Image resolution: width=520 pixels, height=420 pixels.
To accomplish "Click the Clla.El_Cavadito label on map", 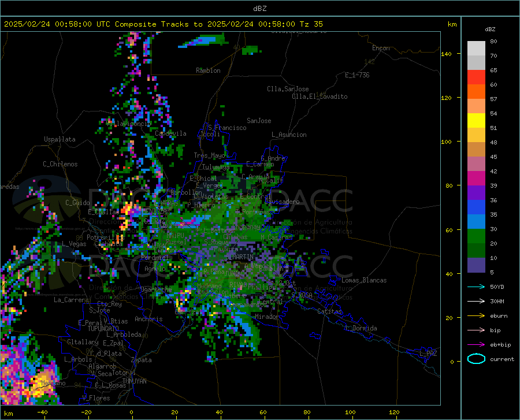I will 320,96.
